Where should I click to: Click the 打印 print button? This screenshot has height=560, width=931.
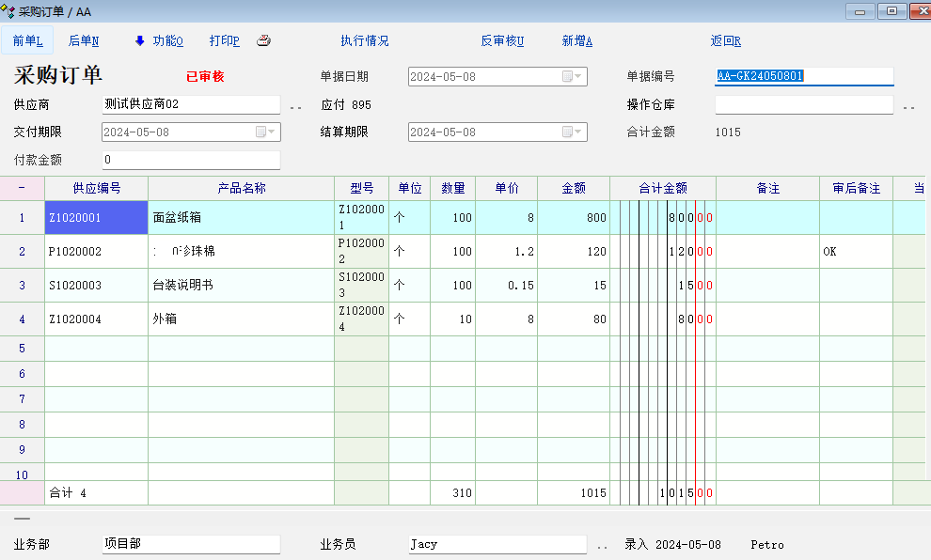pos(224,40)
